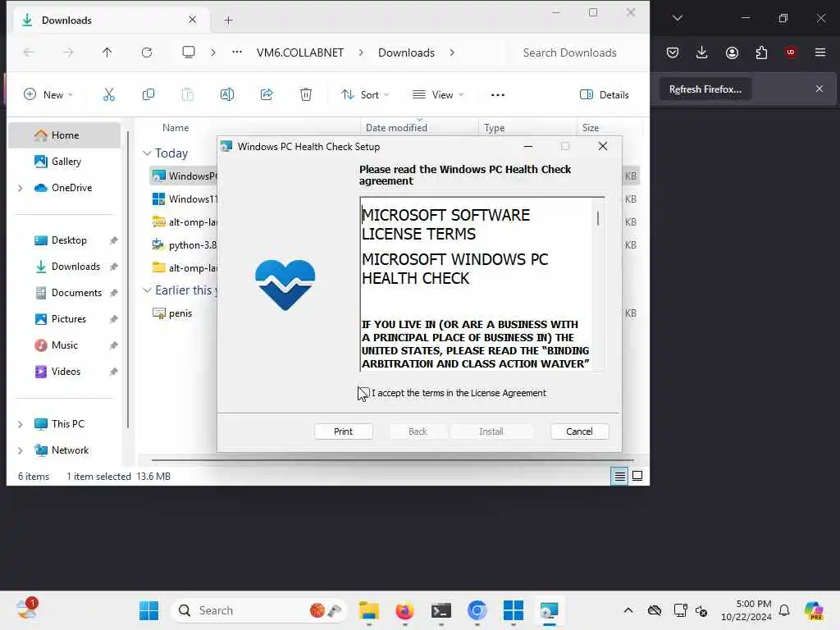The height and width of the screenshot is (630, 840).
Task: Open the Music quick access folder
Action: point(64,345)
